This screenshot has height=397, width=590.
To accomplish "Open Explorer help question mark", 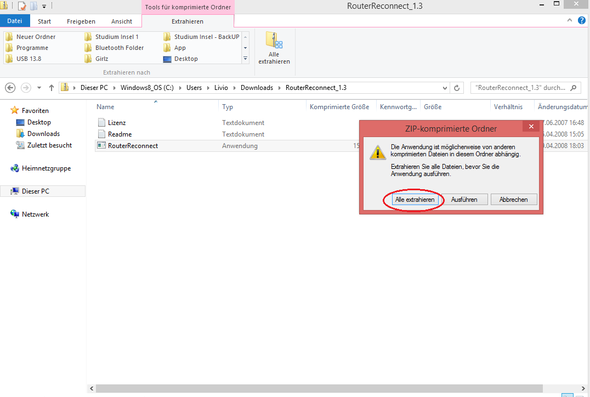I will coord(582,20).
